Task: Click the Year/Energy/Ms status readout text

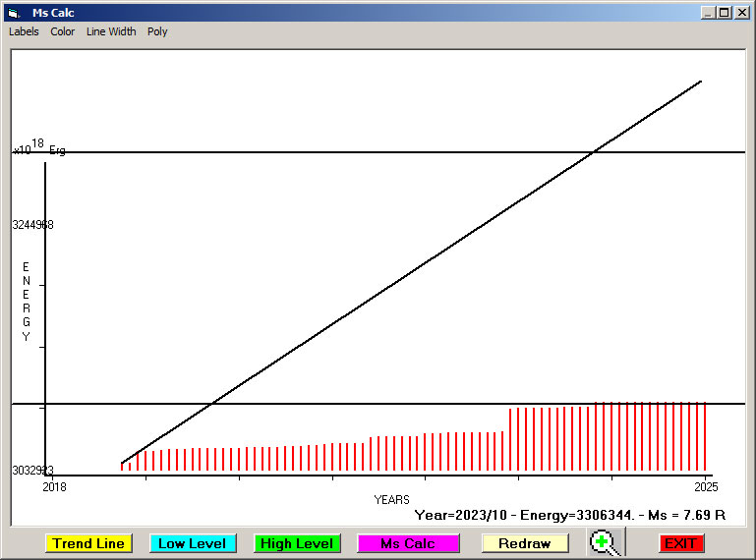Action: [x=569, y=515]
